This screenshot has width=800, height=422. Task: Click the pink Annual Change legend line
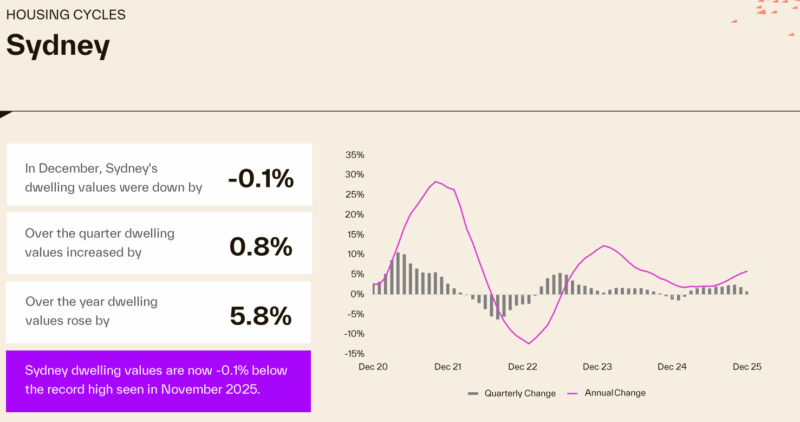[574, 393]
